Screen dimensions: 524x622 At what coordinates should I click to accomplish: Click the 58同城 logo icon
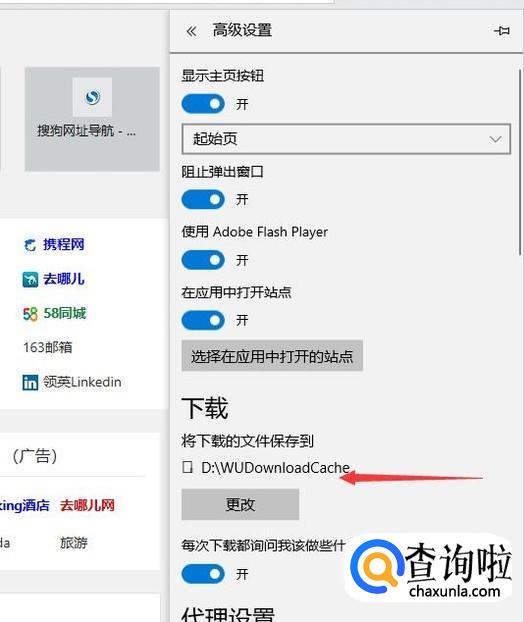[30, 314]
